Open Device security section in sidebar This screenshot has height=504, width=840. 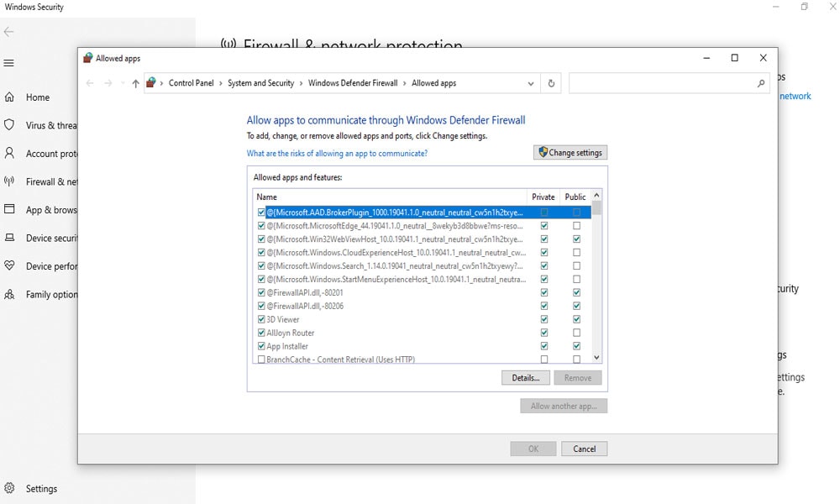[51, 238]
